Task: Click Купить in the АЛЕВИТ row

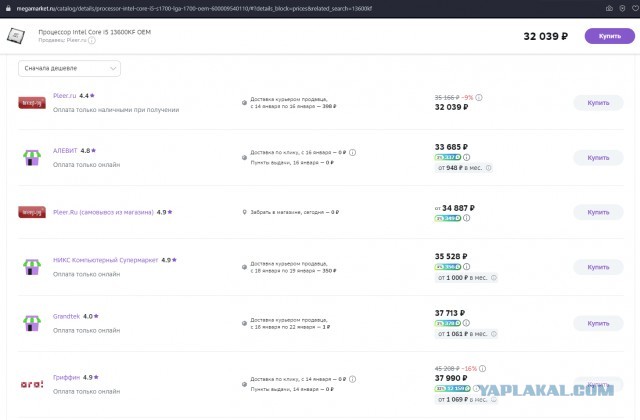Action: click(598, 158)
